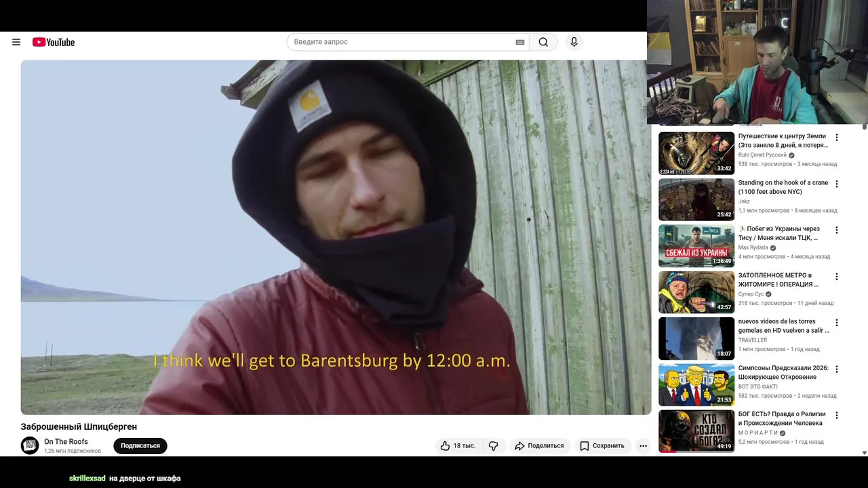Click the video title Заброшенный Шпицберген
The width and height of the screenshot is (868, 488).
(x=79, y=426)
